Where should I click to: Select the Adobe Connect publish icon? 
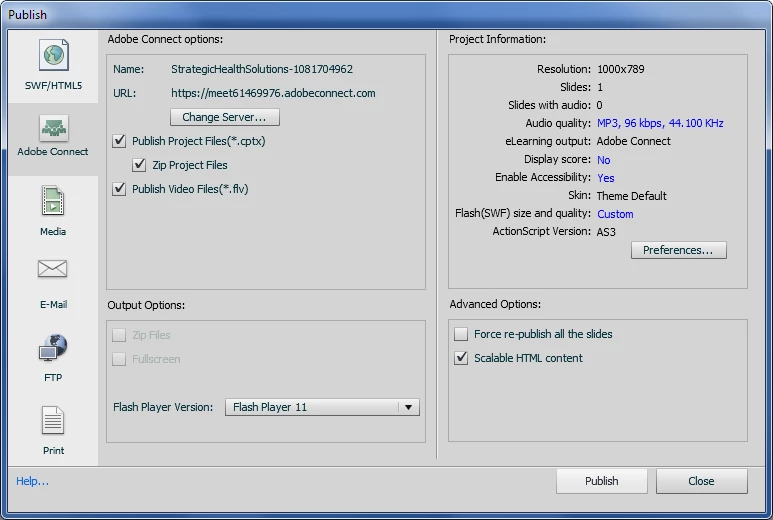[53, 128]
